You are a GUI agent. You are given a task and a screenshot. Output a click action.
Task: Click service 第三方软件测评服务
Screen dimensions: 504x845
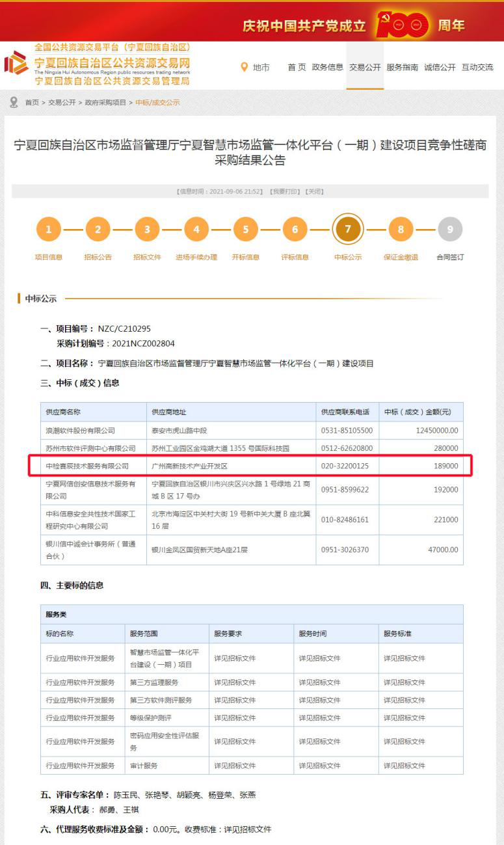click(161, 700)
